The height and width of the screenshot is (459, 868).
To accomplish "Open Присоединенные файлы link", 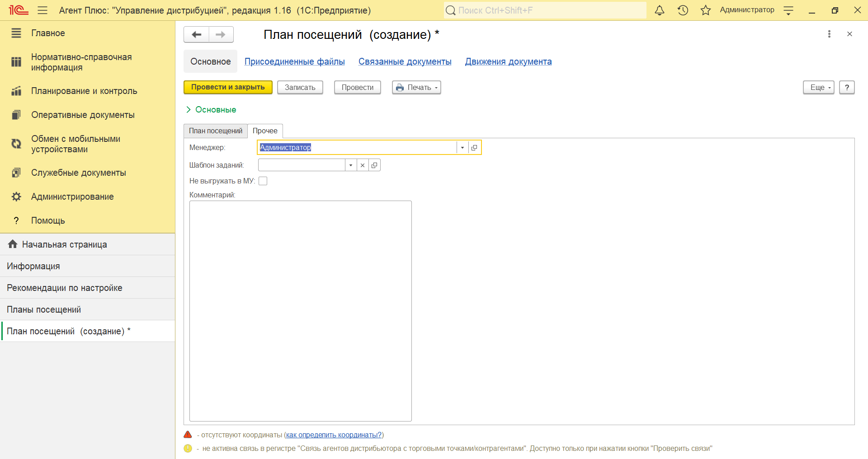I will point(295,61).
